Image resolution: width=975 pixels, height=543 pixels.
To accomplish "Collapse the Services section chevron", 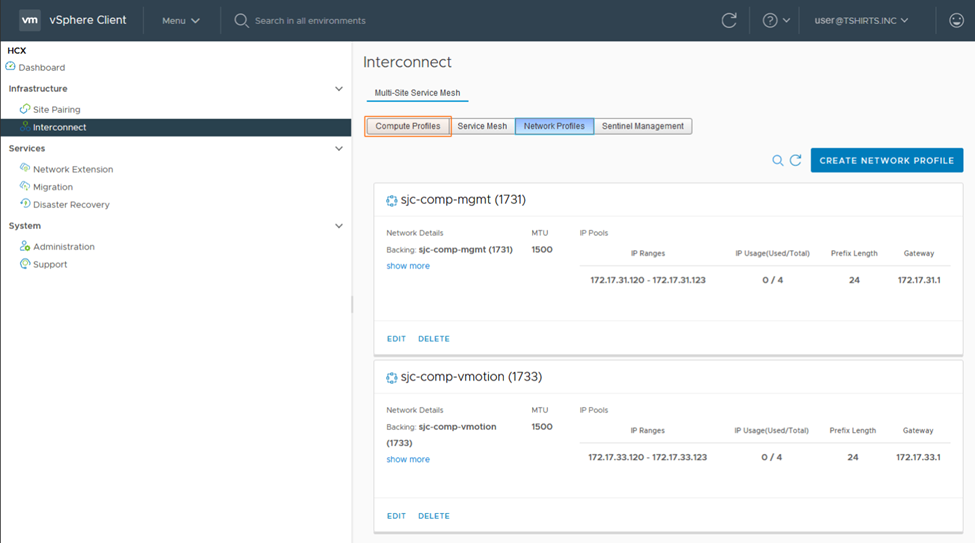I will click(x=339, y=149).
